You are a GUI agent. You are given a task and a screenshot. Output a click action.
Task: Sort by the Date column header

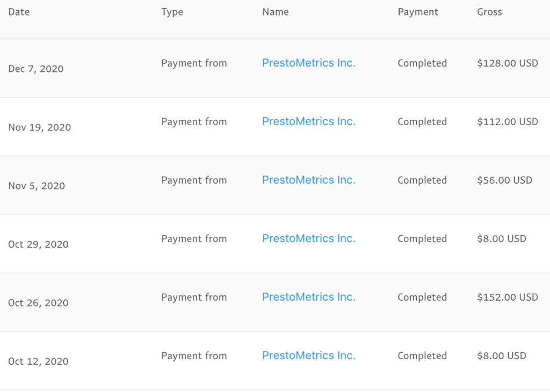(x=19, y=12)
